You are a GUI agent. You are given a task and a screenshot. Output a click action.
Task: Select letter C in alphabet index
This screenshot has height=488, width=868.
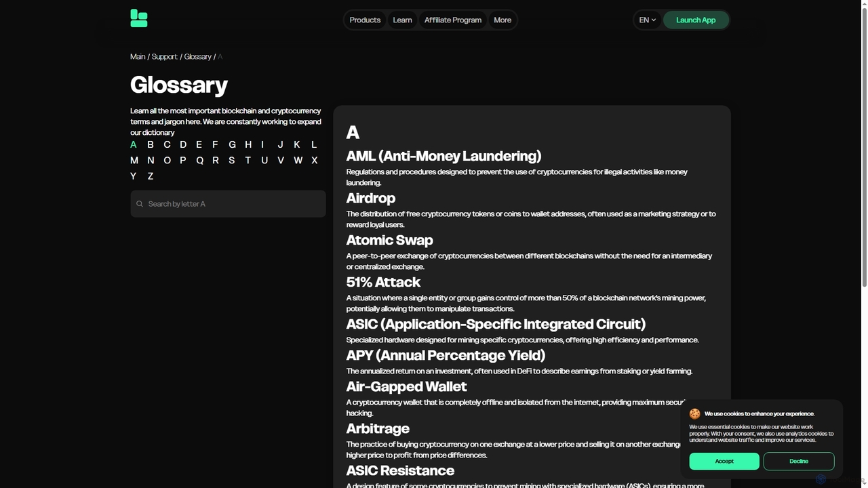tap(167, 144)
